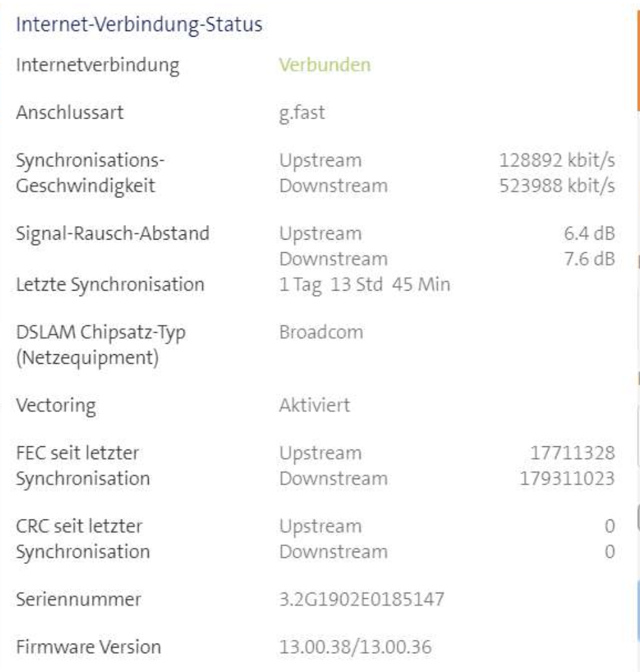The image size is (640, 672).
Task: Click the Letzte Synchronisation label
Action: [x=110, y=284]
